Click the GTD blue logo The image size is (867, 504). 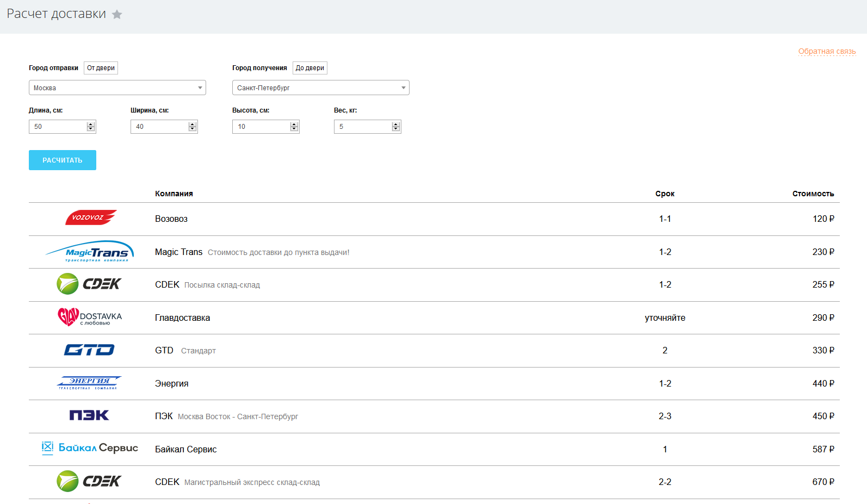click(89, 350)
